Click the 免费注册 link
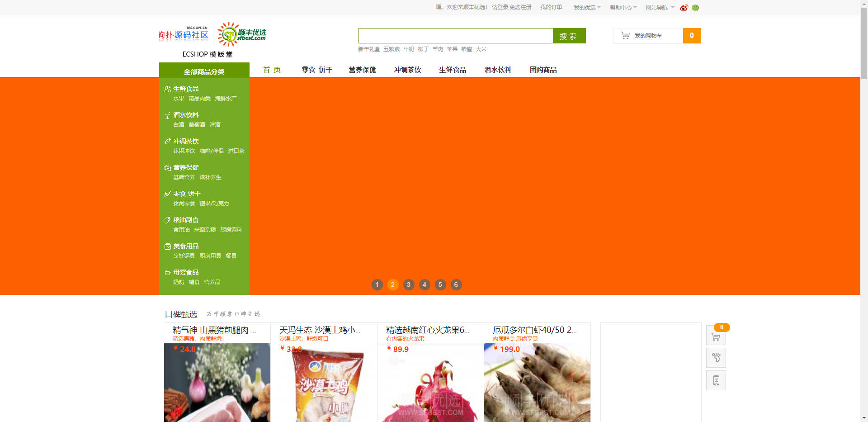The image size is (868, 422). click(520, 7)
